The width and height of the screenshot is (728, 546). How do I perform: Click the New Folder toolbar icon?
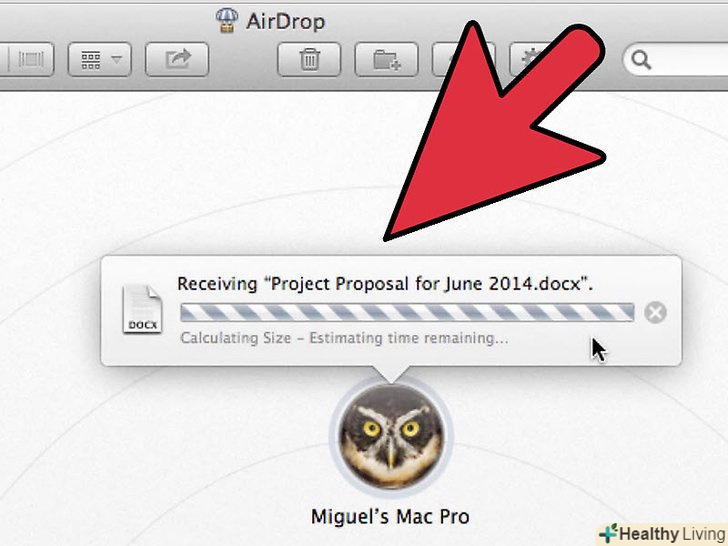point(386,59)
